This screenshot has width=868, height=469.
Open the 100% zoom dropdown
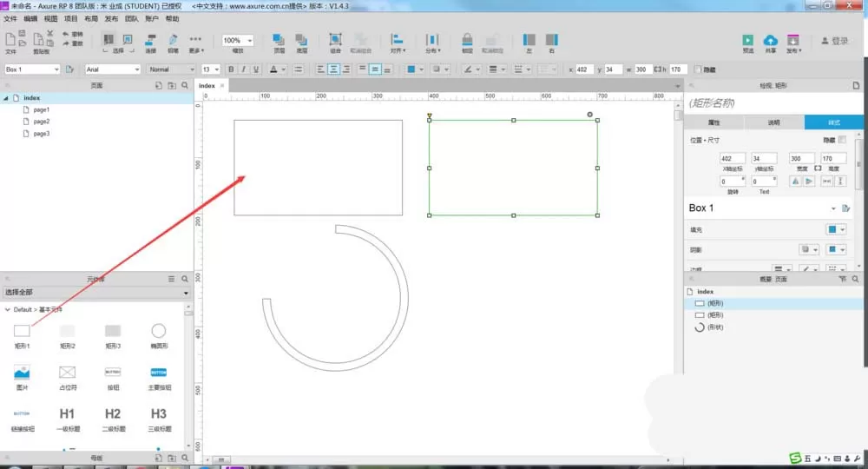coord(238,41)
